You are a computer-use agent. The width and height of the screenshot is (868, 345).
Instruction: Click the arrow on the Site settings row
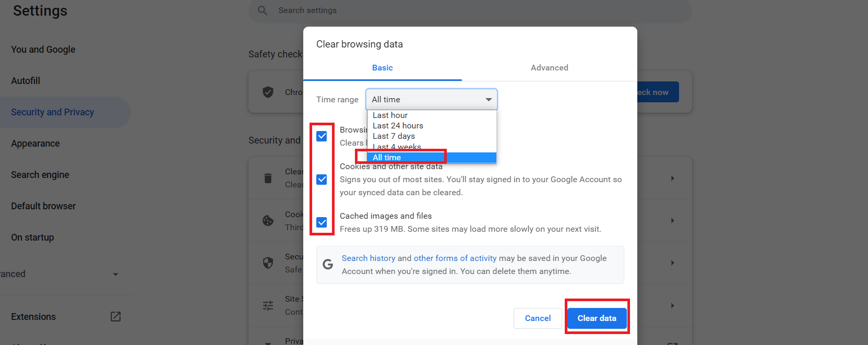[672, 305]
